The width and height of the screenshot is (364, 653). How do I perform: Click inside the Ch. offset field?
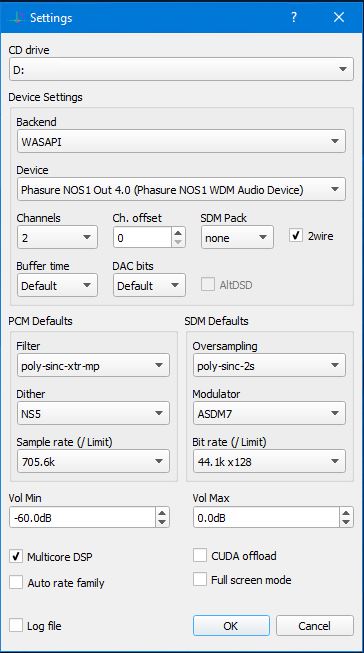pos(142,237)
